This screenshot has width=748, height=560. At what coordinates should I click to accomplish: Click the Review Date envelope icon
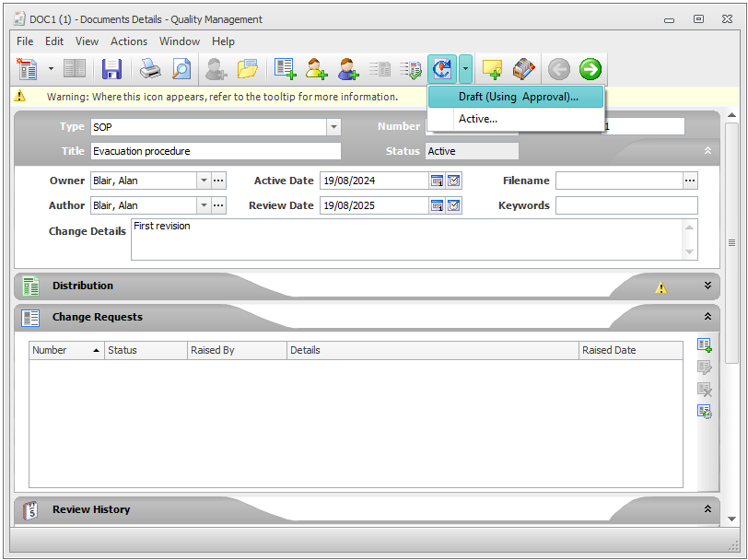point(454,205)
